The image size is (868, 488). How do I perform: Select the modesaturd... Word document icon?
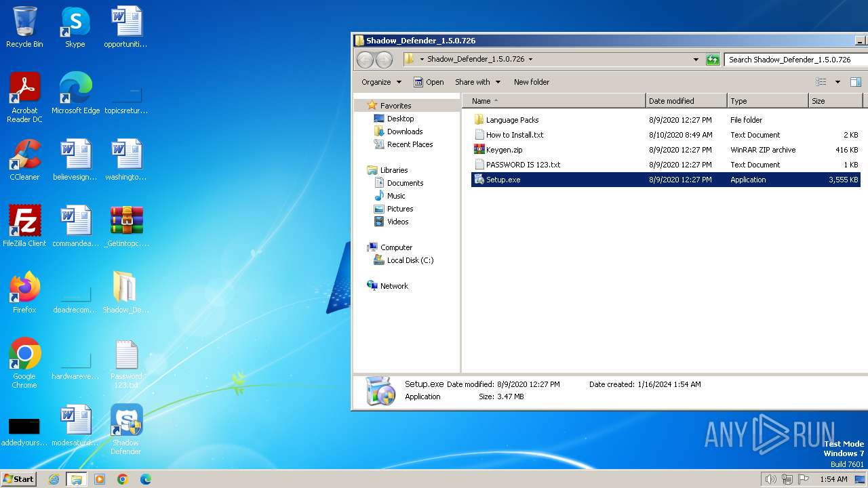(x=75, y=426)
